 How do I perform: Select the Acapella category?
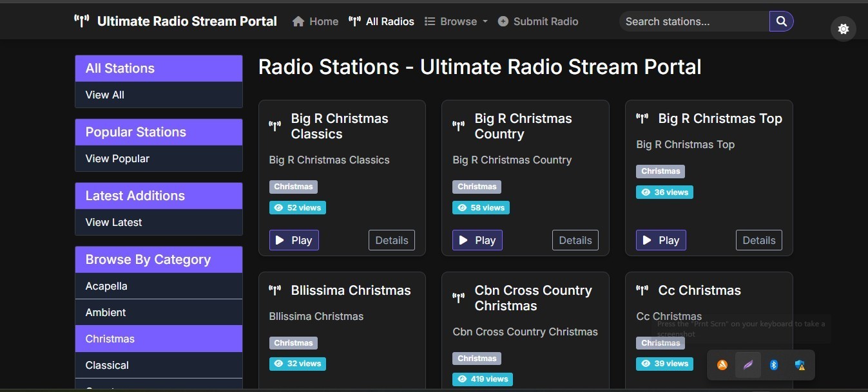tap(159, 286)
